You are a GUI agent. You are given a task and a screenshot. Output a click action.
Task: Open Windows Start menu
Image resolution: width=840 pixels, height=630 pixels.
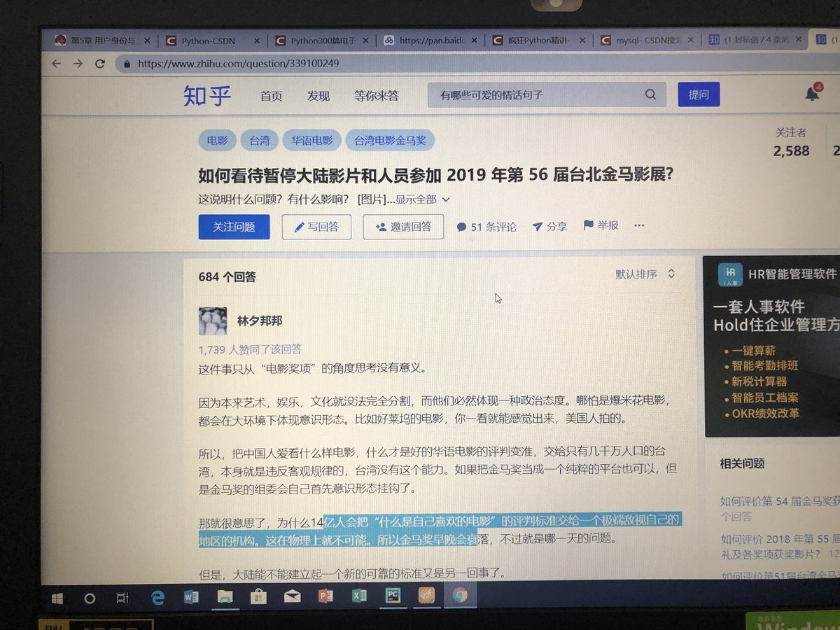(x=57, y=598)
